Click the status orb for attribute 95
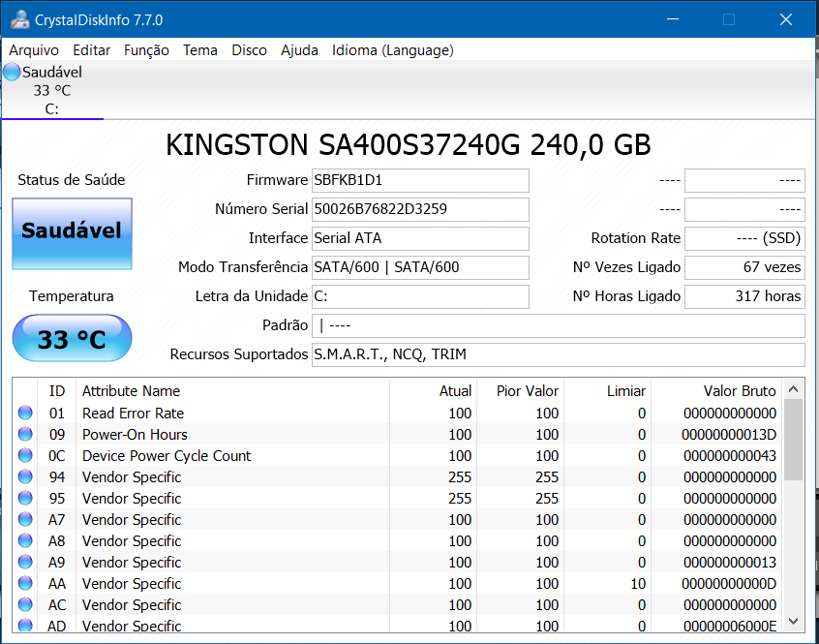Viewport: 819px width, 644px height. (25, 499)
